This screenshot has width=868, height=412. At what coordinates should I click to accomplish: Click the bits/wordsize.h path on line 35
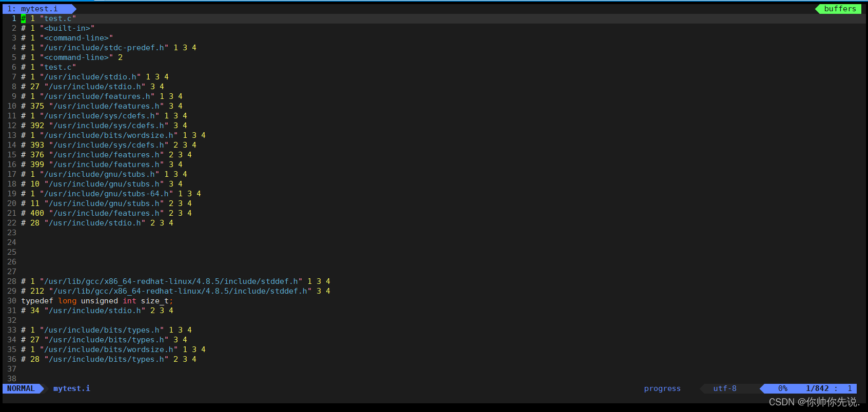(x=109, y=349)
